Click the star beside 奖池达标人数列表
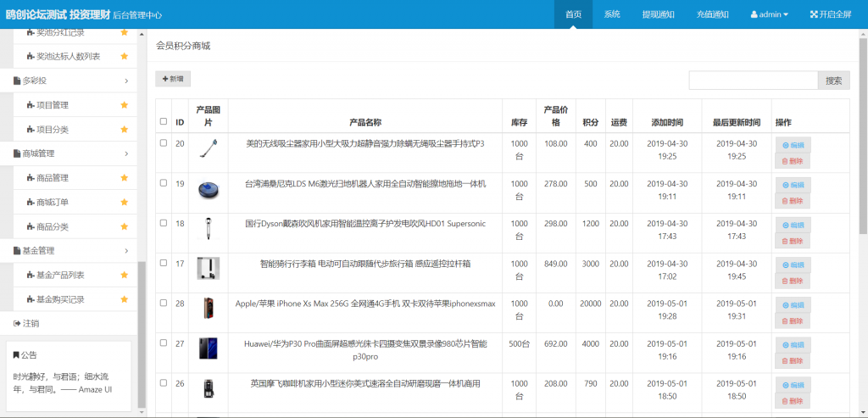The height and width of the screenshot is (418, 868). coord(125,57)
